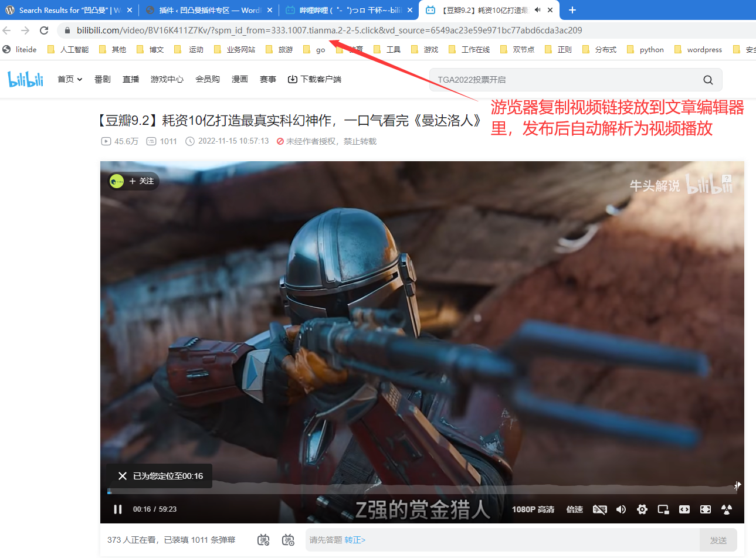Open the 博文 bookmark folder
The height and width of the screenshot is (558, 756).
(150, 50)
